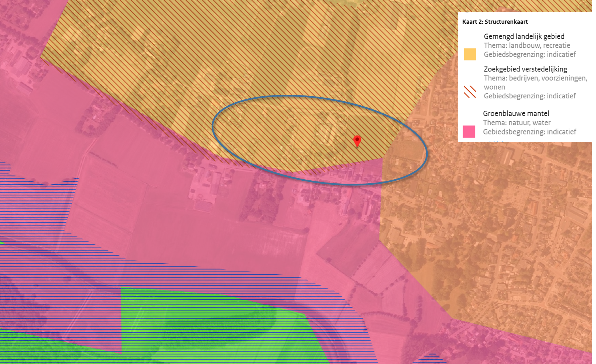
Task: Click the red hatched Zoekgebied verstedelijking symbol
Action: (470, 91)
